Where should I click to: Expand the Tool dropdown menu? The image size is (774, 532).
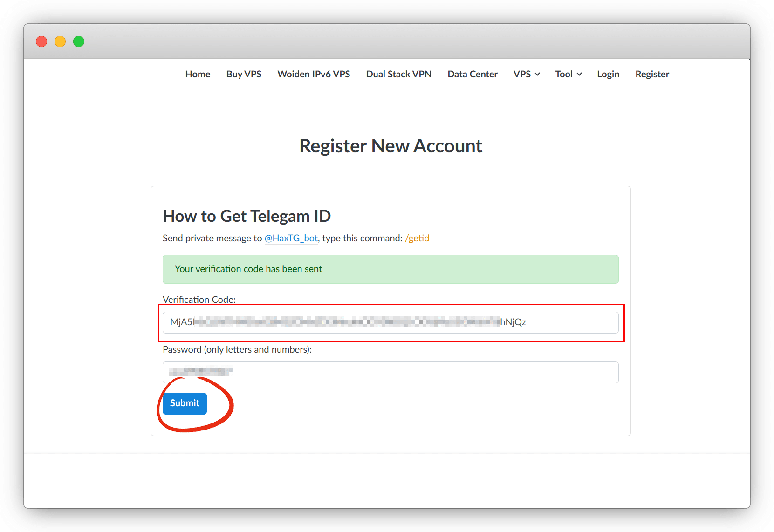click(x=568, y=74)
